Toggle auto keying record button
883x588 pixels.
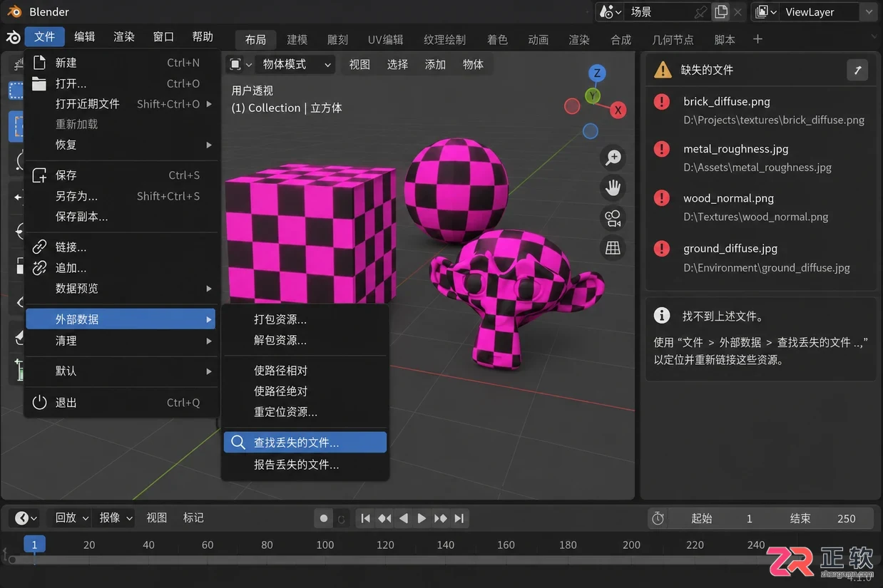tap(324, 518)
